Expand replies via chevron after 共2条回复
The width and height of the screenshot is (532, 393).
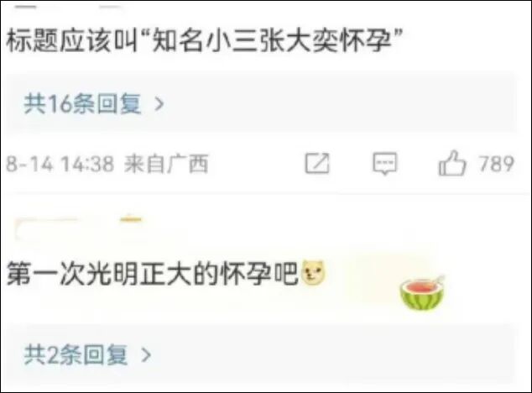pos(146,355)
